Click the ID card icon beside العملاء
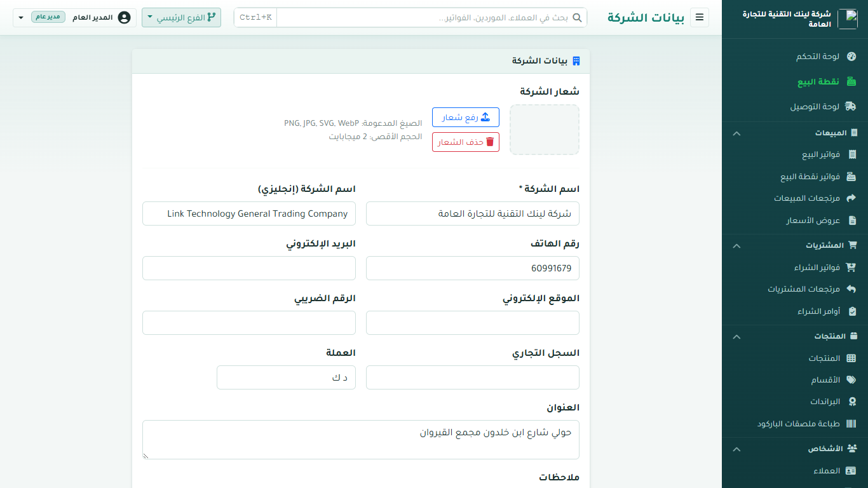The height and width of the screenshot is (488, 868). 851,471
